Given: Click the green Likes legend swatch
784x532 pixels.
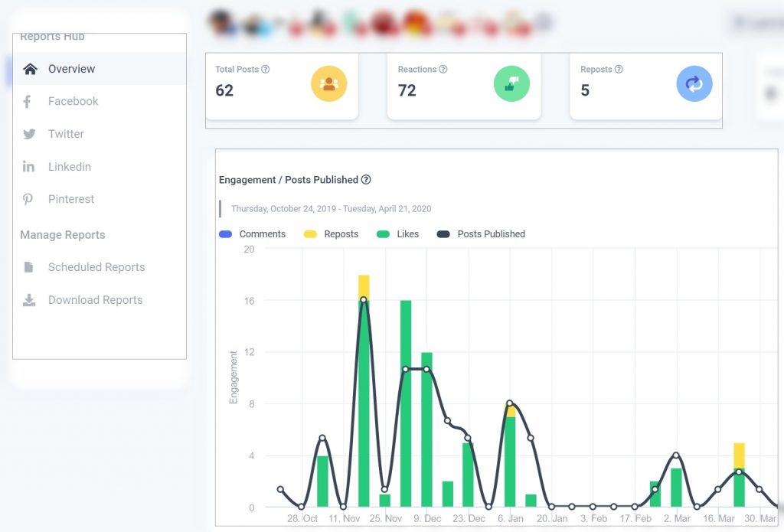Looking at the screenshot, I should coord(383,234).
